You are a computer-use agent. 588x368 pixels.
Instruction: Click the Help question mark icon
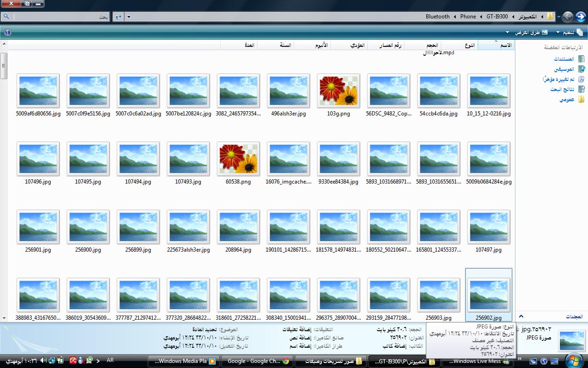7,32
